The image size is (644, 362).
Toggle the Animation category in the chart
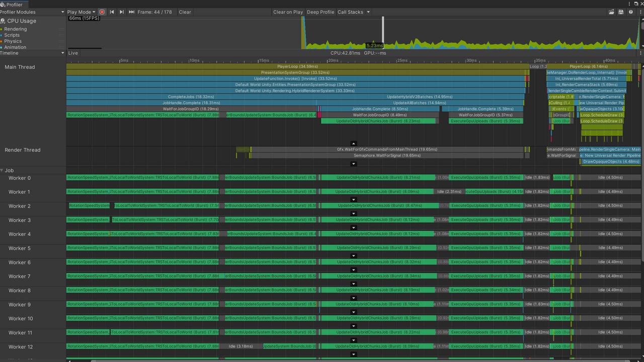pos(15,47)
